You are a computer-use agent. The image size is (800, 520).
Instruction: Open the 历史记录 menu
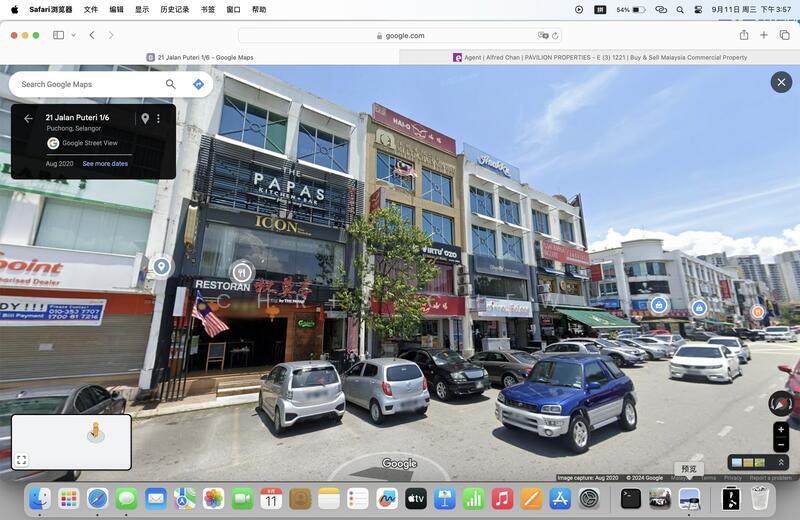[x=174, y=9]
